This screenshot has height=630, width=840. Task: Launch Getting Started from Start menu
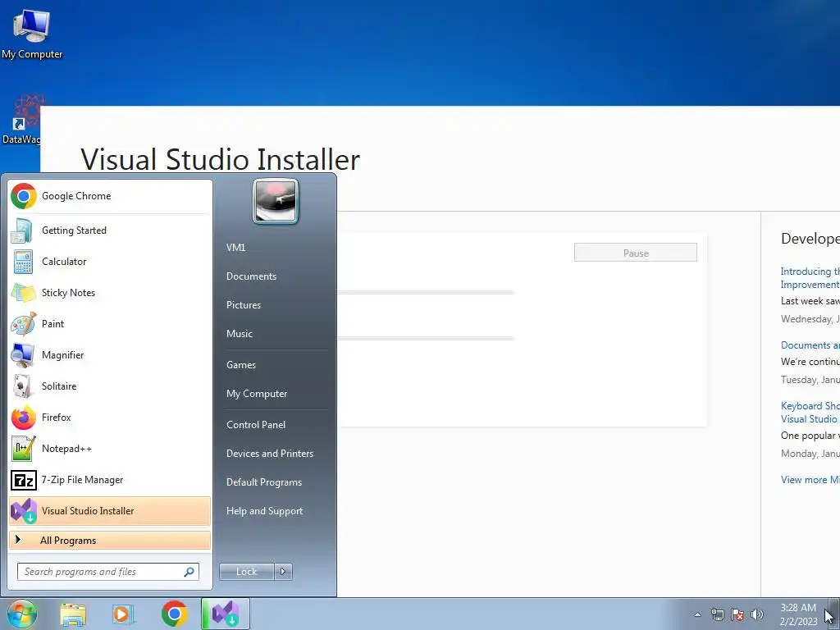(109, 231)
